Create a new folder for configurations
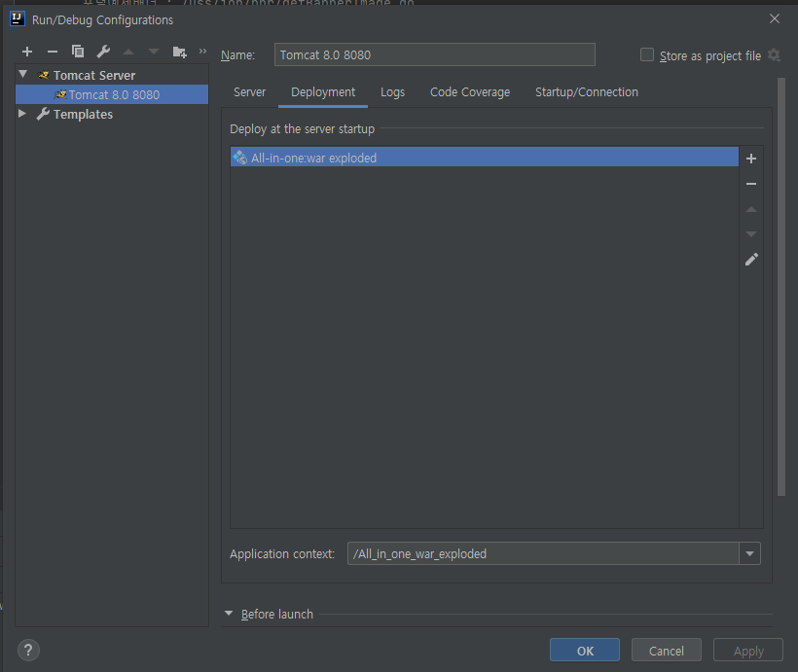Image resolution: width=798 pixels, height=672 pixels. tap(177, 52)
